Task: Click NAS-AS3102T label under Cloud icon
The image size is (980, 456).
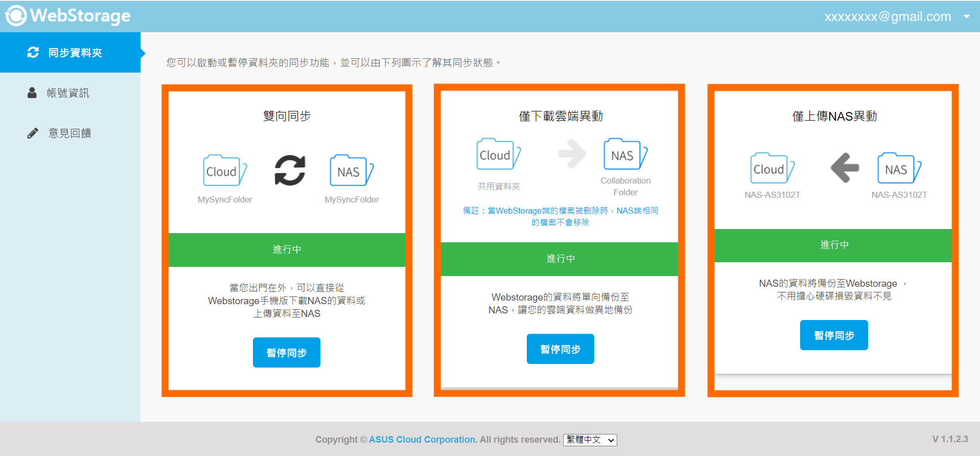Action: coord(772,195)
